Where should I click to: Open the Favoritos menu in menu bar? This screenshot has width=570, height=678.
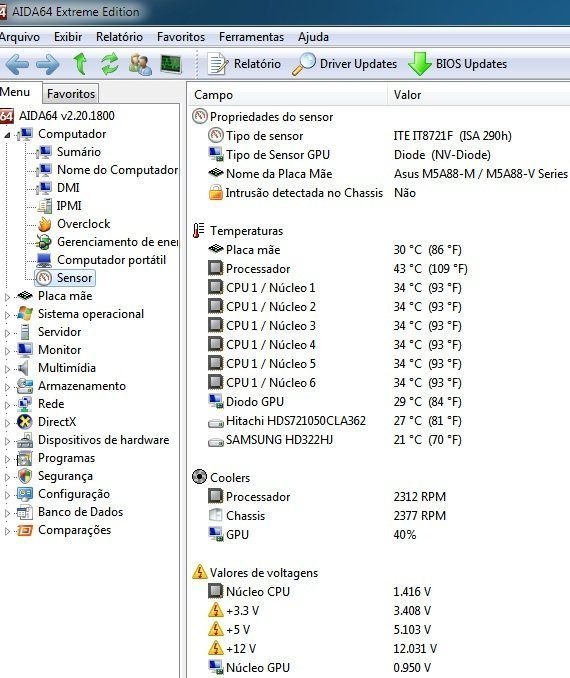(x=181, y=37)
